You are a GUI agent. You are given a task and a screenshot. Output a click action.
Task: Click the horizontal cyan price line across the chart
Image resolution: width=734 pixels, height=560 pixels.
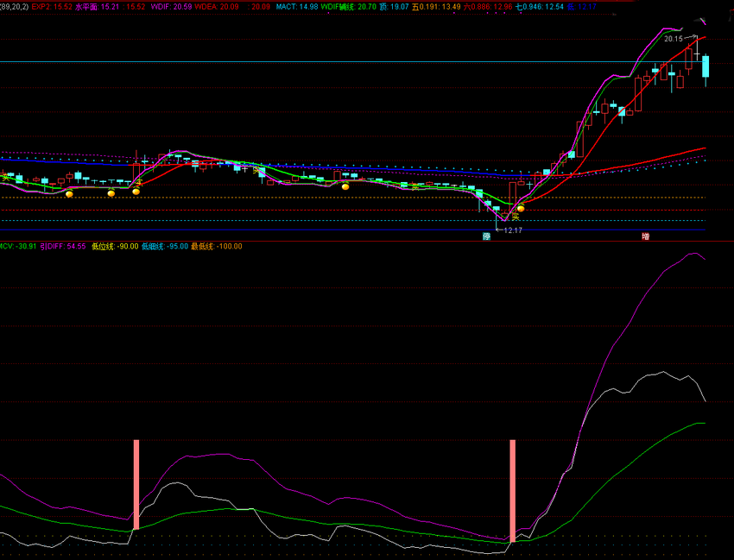click(x=352, y=61)
